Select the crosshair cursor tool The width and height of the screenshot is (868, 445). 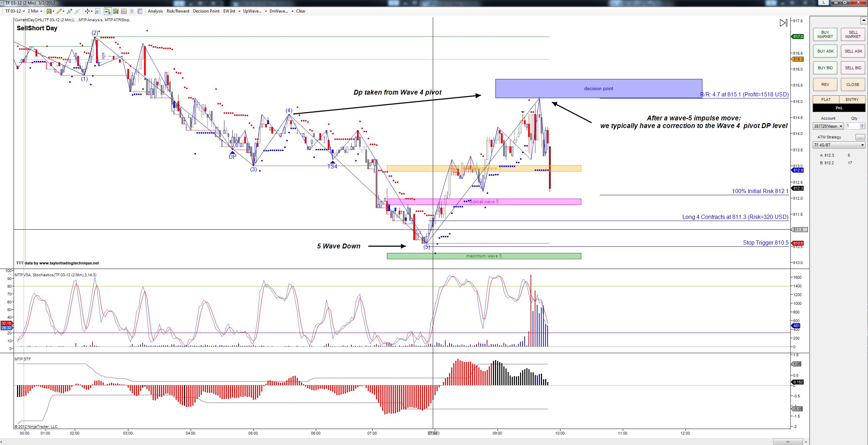[x=87, y=11]
